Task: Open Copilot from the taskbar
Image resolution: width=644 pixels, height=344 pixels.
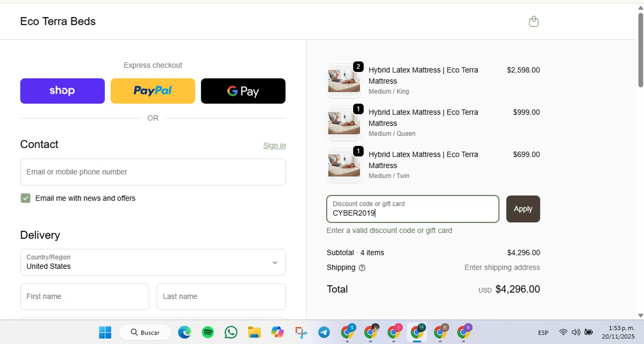Action: click(277, 332)
